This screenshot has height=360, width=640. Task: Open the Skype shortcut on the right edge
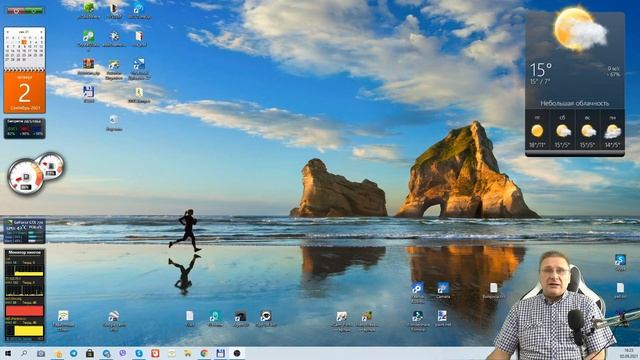[x=620, y=262]
